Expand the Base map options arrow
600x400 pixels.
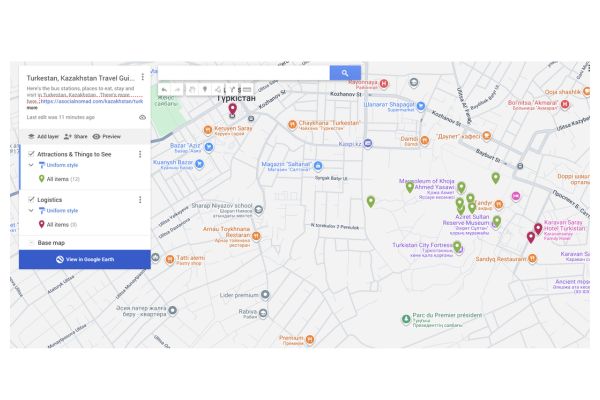31,243
